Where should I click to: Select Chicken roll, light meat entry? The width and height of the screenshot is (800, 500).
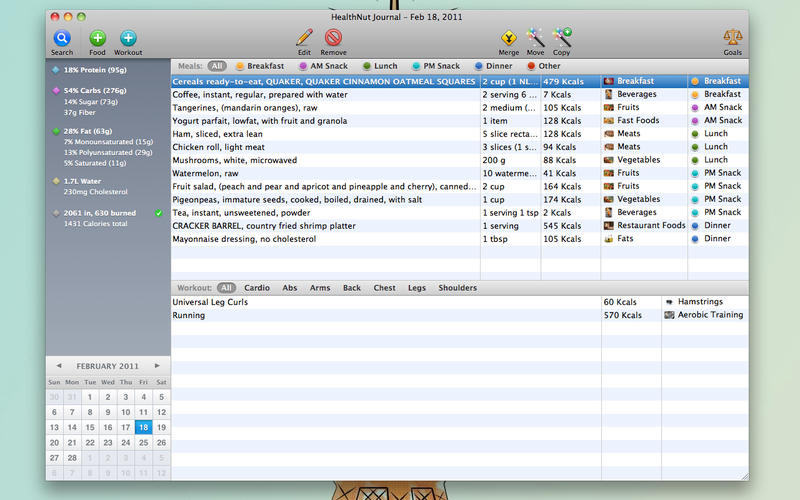coord(460,147)
